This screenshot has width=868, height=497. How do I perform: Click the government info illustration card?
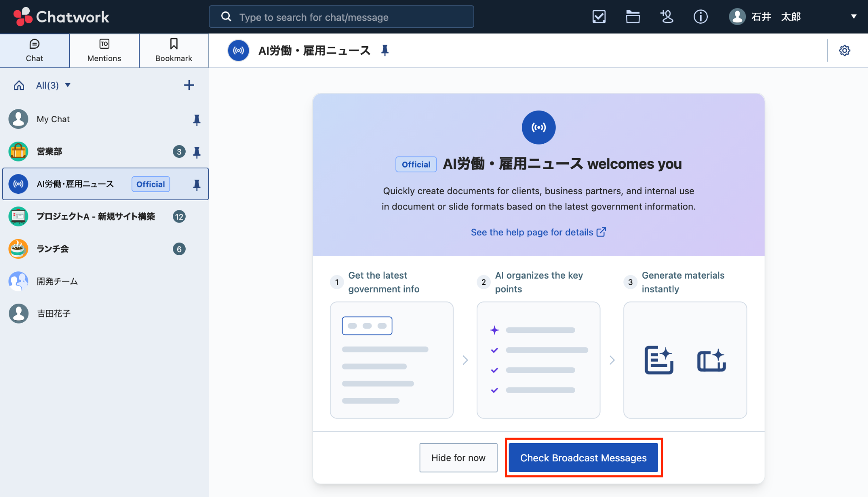click(392, 360)
